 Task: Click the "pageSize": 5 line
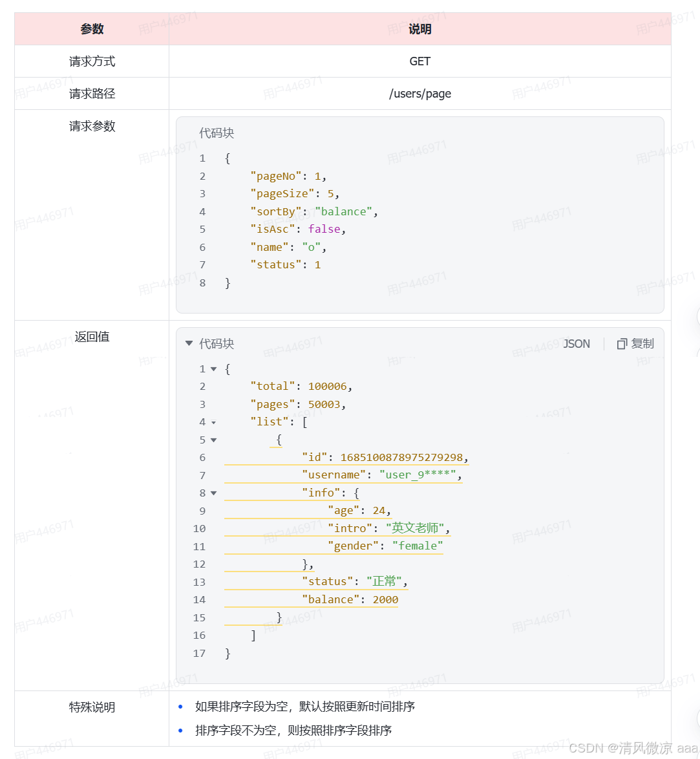(x=295, y=193)
